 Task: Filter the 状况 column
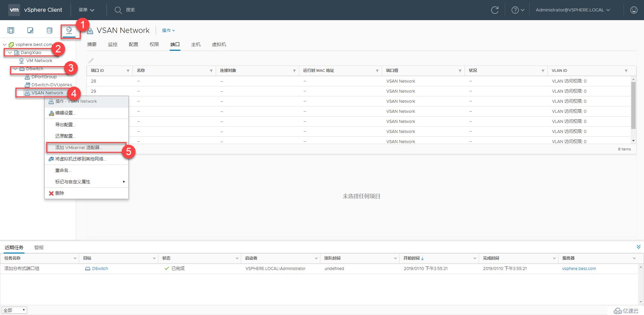(x=543, y=71)
